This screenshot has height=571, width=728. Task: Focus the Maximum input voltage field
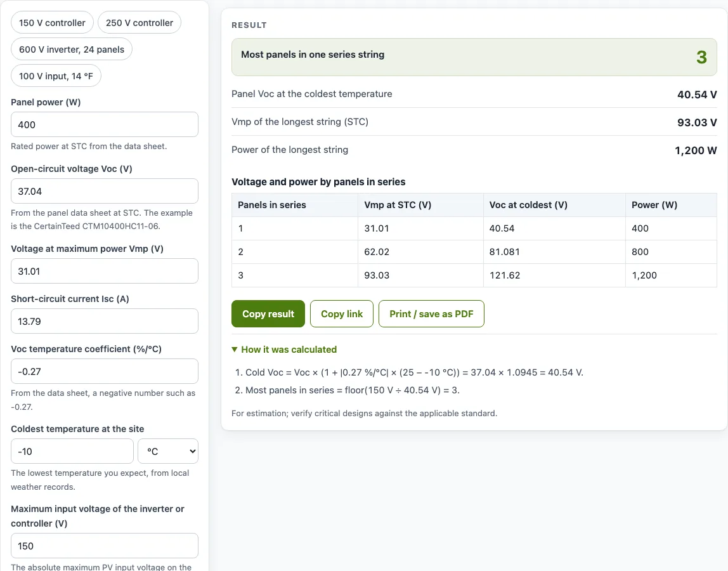pyautogui.click(x=105, y=546)
